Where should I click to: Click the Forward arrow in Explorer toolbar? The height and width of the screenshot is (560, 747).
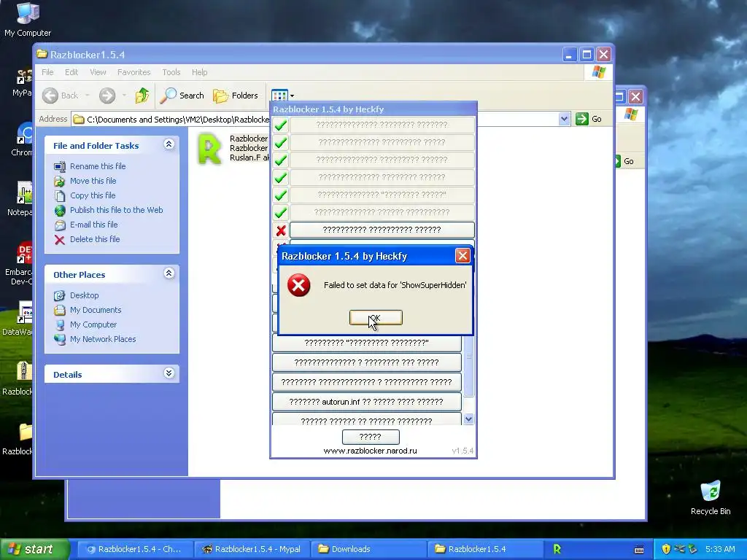107,96
